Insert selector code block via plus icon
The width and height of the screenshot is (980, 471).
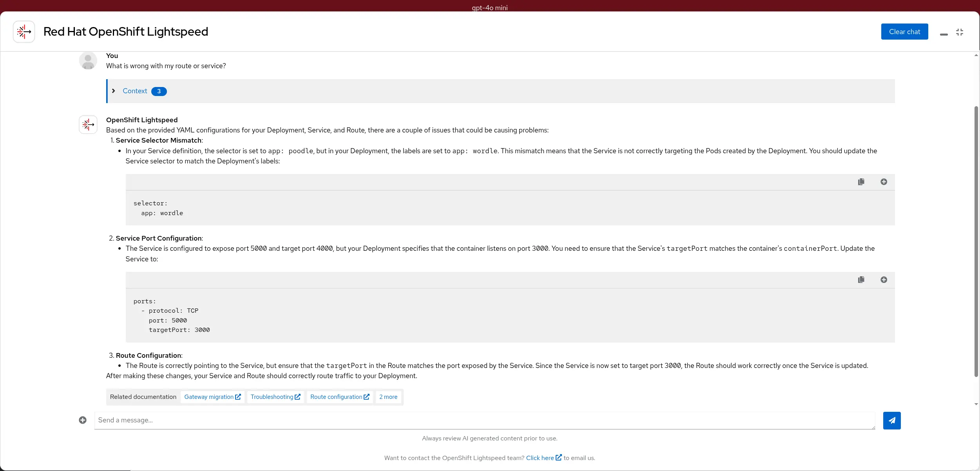[884, 182]
